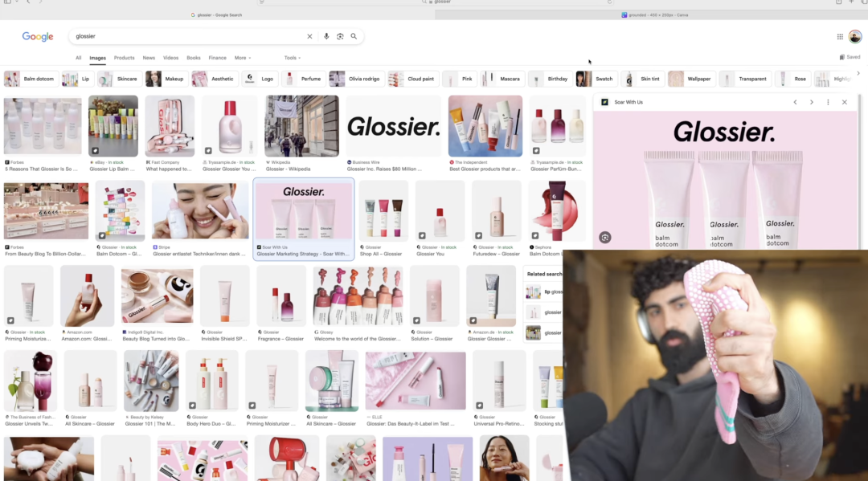The width and height of the screenshot is (868, 481).
Task: Filter by the Wallpaper chip
Action: pyautogui.click(x=691, y=79)
